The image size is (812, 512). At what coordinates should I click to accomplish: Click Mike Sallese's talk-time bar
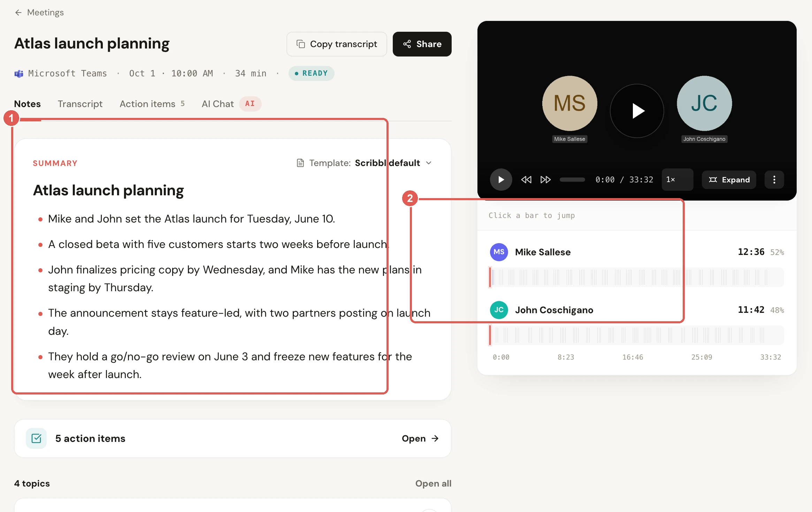[x=637, y=278]
